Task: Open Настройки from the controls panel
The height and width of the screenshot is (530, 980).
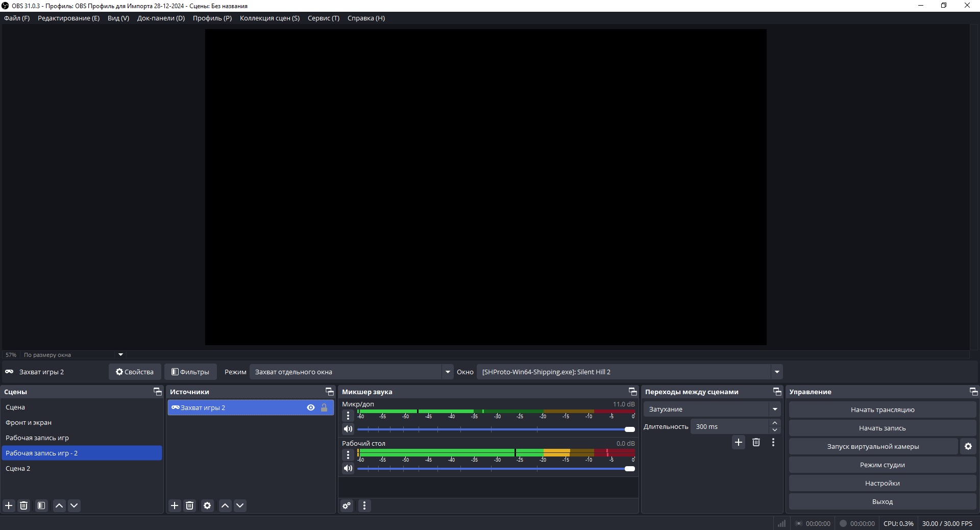Action: point(883,483)
